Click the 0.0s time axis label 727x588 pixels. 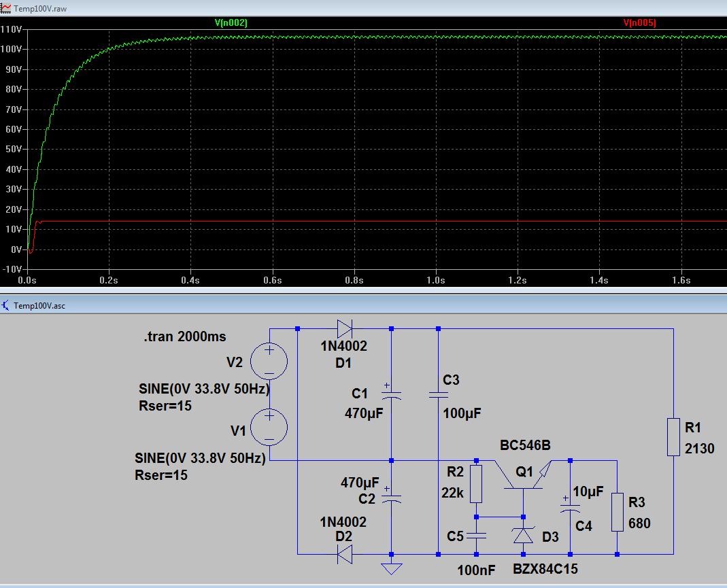coord(27,280)
